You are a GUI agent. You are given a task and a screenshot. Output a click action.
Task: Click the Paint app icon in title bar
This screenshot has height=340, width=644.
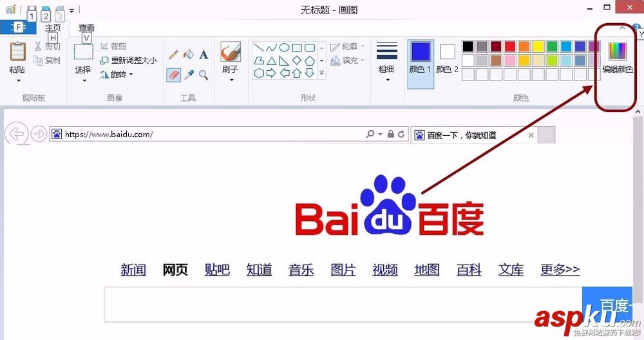pyautogui.click(x=10, y=9)
